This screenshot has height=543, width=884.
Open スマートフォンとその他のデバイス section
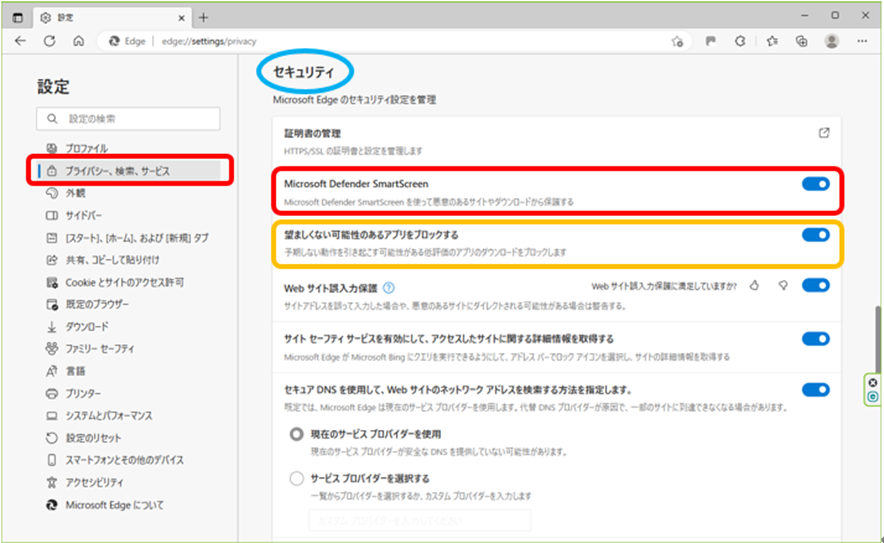click(125, 460)
